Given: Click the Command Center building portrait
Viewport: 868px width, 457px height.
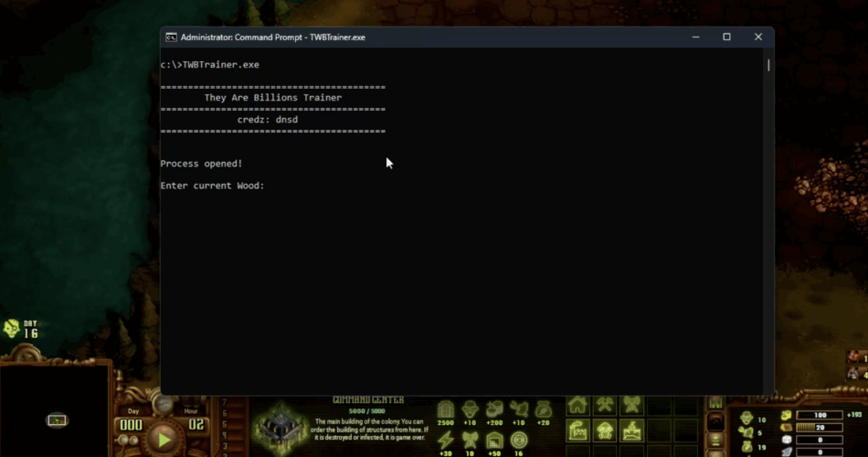Looking at the screenshot, I should click(281, 429).
